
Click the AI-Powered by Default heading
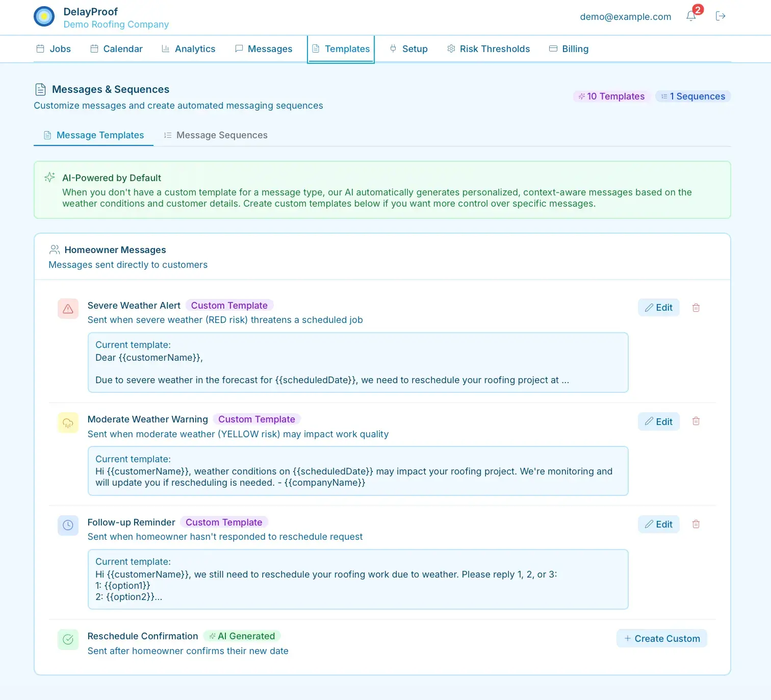pyautogui.click(x=112, y=178)
